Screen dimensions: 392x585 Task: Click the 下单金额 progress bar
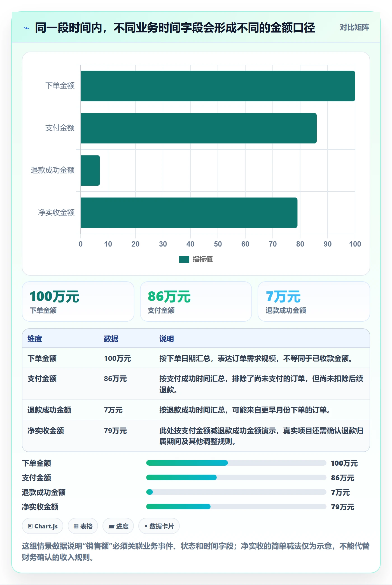click(236, 463)
